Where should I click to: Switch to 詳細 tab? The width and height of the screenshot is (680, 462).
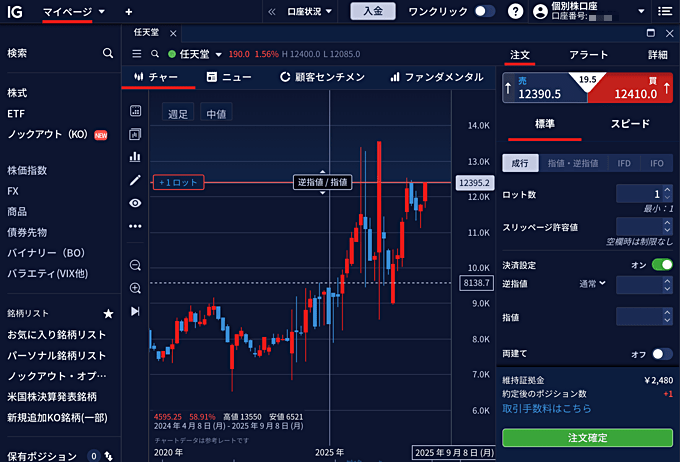pyautogui.click(x=657, y=55)
